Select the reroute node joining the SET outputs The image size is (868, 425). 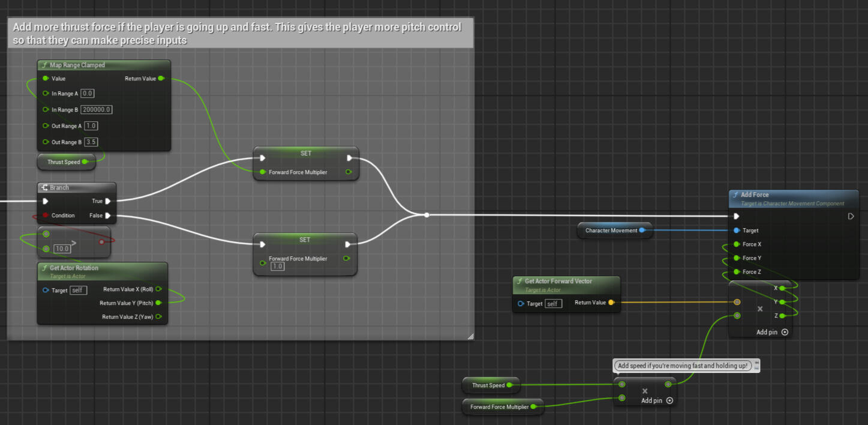(426, 215)
